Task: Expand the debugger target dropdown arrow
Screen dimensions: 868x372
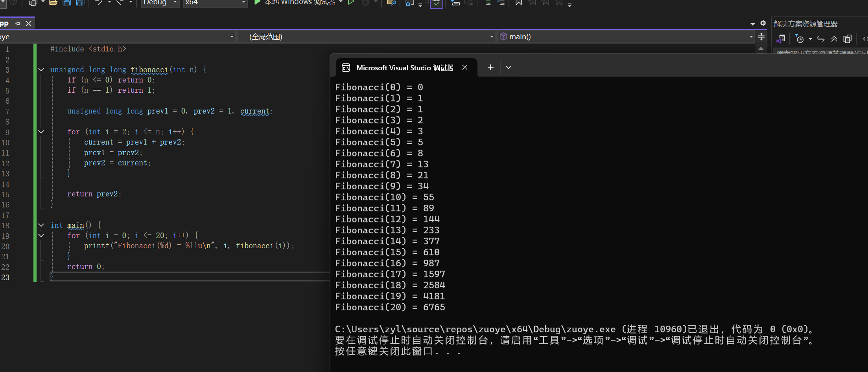Action: tap(341, 2)
